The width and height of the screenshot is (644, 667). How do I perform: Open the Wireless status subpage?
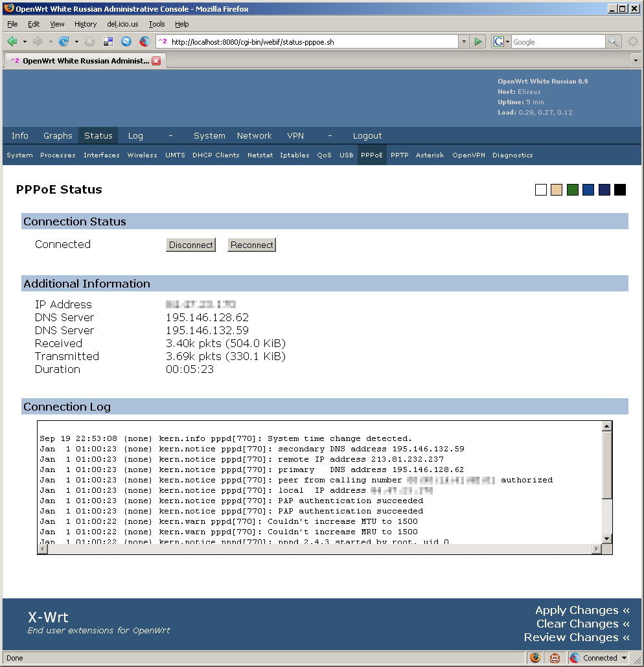pos(142,155)
